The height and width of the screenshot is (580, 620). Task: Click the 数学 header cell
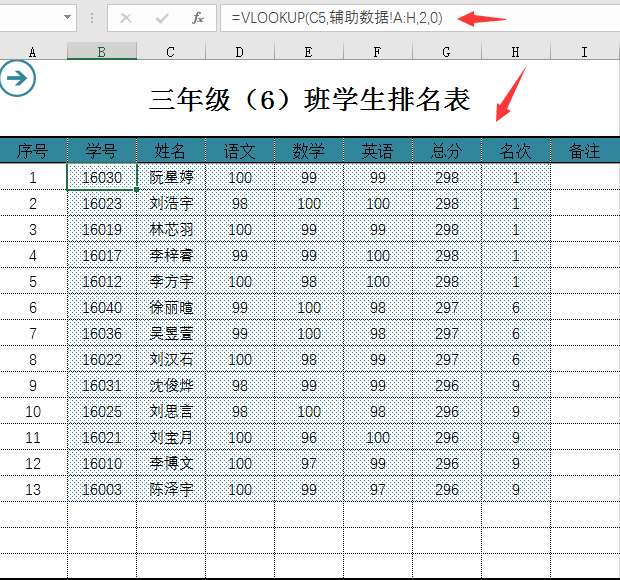(x=309, y=151)
